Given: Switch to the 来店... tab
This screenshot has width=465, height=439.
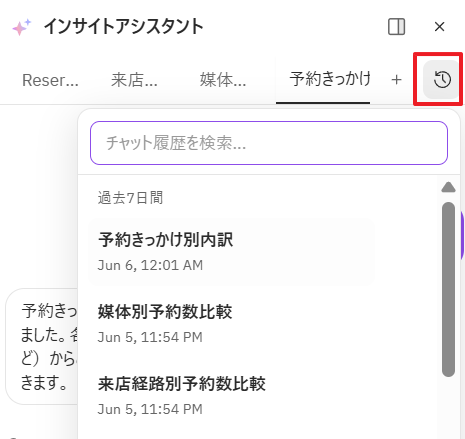Looking at the screenshot, I should tap(134, 80).
